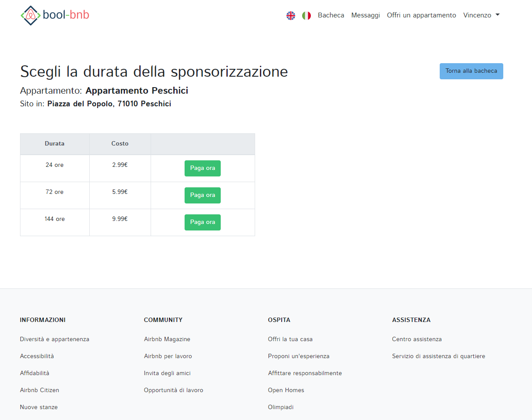Open Airbnb Magazine
Viewport: 532px width, 420px height.
[x=167, y=339]
